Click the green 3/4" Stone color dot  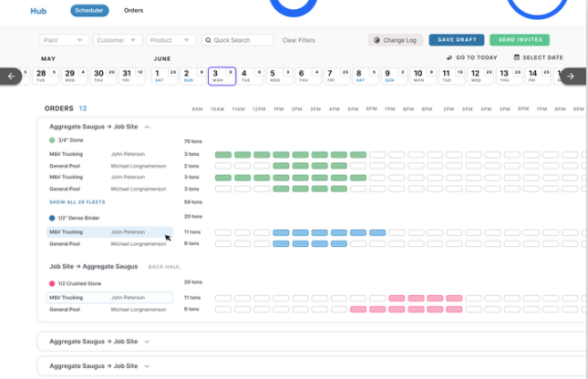coord(52,140)
